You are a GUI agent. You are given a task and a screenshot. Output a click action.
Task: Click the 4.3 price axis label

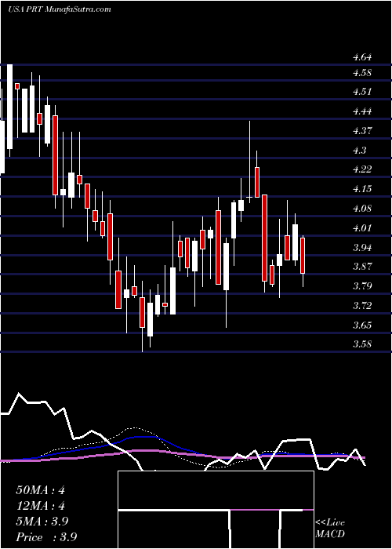[x=359, y=151]
